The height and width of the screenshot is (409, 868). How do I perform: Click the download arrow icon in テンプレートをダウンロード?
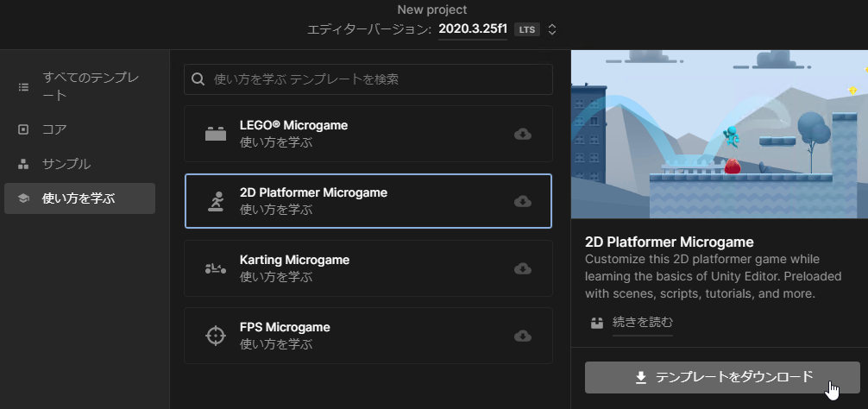click(x=640, y=377)
